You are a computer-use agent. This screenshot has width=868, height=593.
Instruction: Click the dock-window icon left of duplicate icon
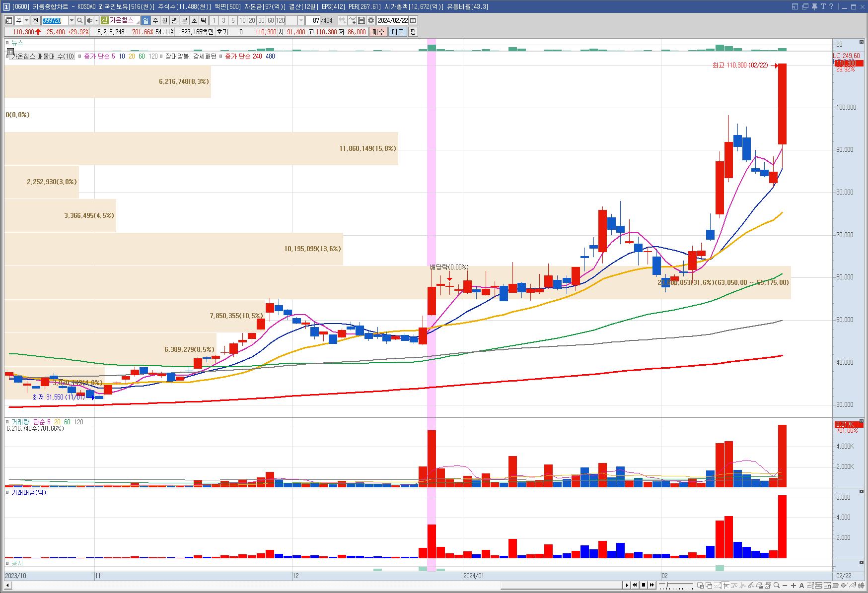795,6
